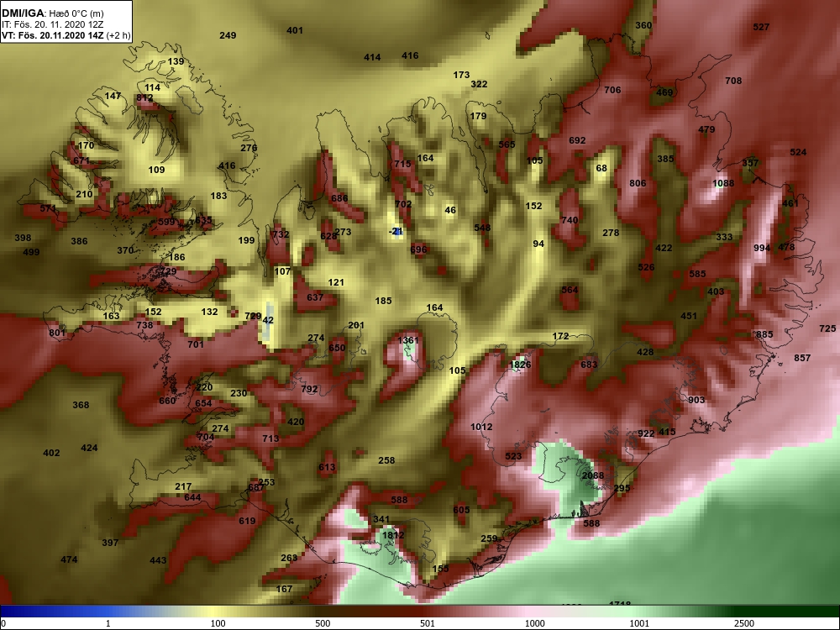
Task: Click the map value 619
Action: click(x=247, y=521)
